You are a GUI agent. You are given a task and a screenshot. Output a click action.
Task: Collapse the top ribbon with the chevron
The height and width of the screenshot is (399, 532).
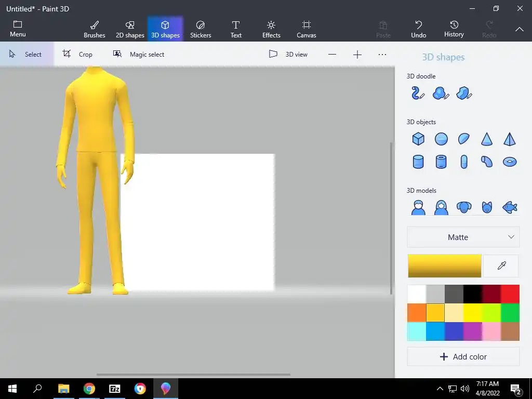[520, 29]
